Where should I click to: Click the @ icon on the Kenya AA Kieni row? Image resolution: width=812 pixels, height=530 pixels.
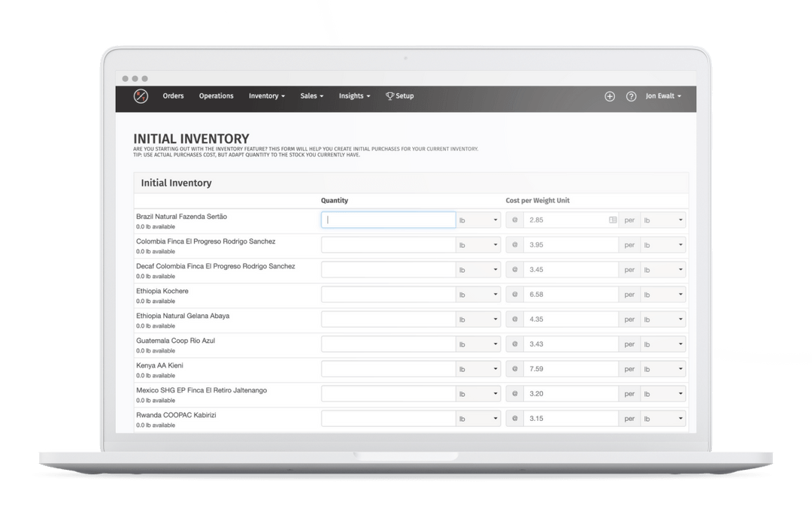point(514,368)
